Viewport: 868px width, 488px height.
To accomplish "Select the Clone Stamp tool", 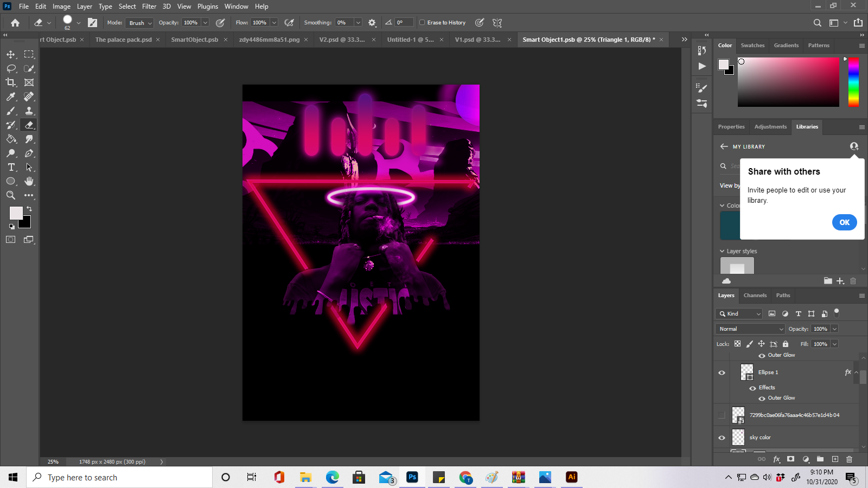I will coord(29,111).
